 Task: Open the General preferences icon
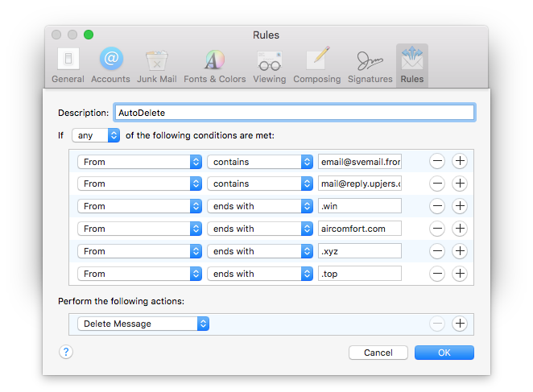pyautogui.click(x=68, y=65)
